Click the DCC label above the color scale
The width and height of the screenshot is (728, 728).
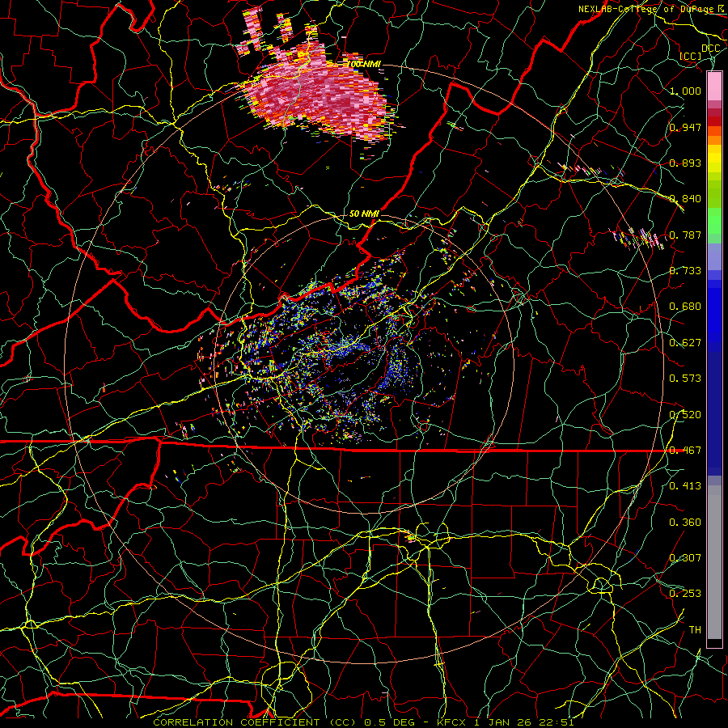(710, 49)
